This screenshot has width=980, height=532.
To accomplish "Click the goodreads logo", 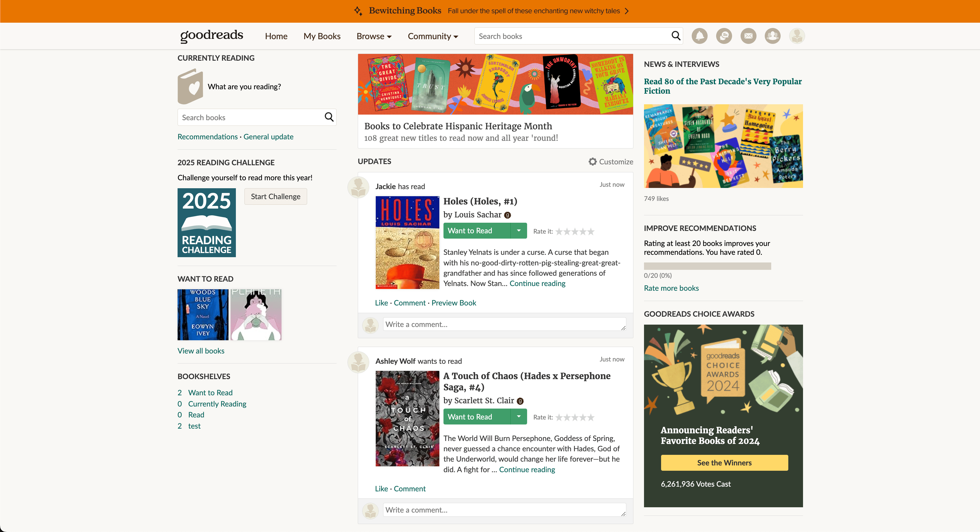I will (211, 36).
